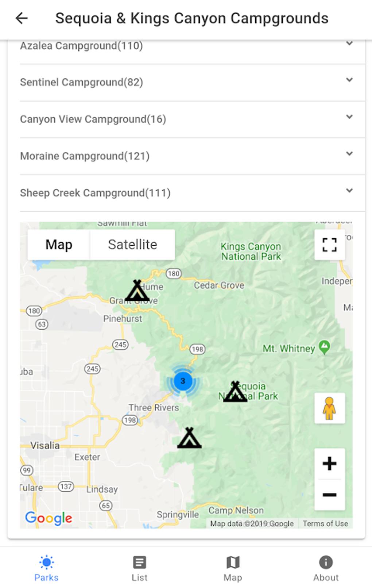The height and width of the screenshot is (588, 372).
Task: Open the List tab
Action: [x=139, y=568]
